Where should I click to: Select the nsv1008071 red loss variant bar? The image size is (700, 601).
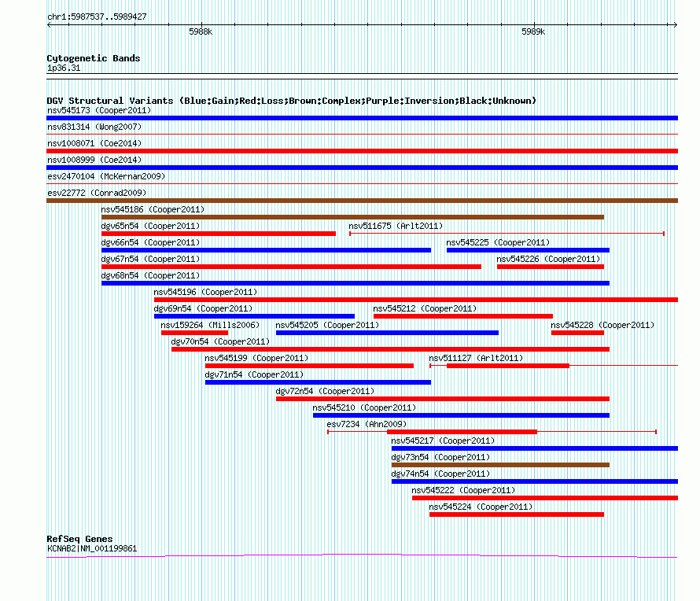tap(362, 151)
